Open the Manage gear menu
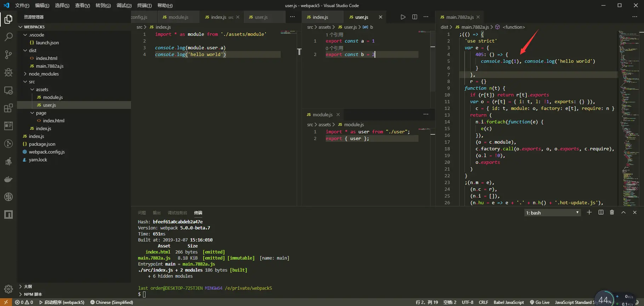The image size is (644, 306). pos(8,289)
